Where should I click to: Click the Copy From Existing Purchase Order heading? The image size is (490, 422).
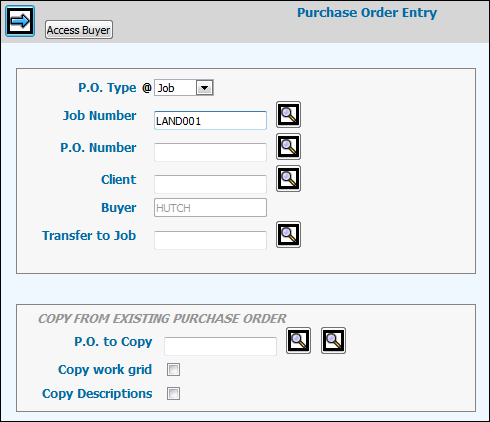162,319
